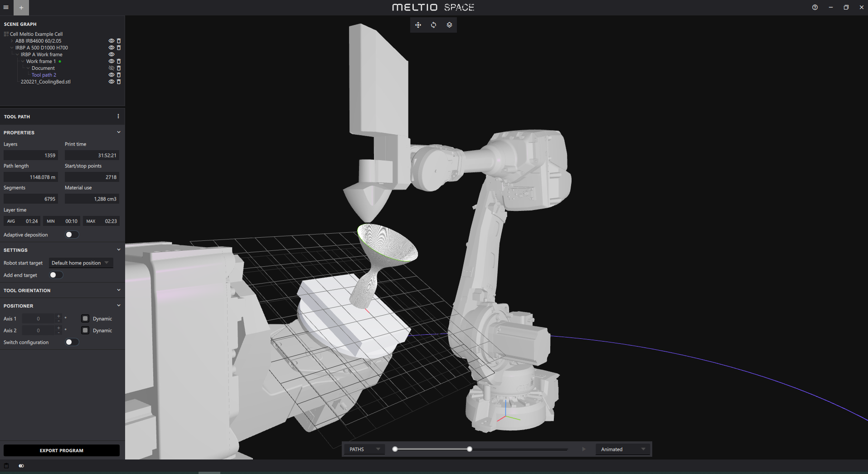Select the Move/translate gizmo tool
This screenshot has width=868, height=474.
coord(417,25)
